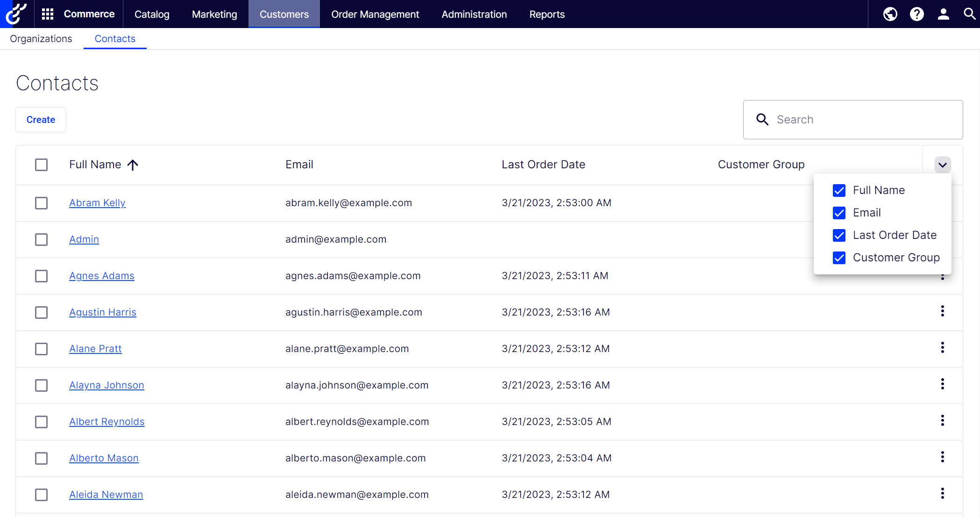This screenshot has height=518, width=980.
Task: Open the Aleida Newman contact link
Action: pyautogui.click(x=106, y=495)
